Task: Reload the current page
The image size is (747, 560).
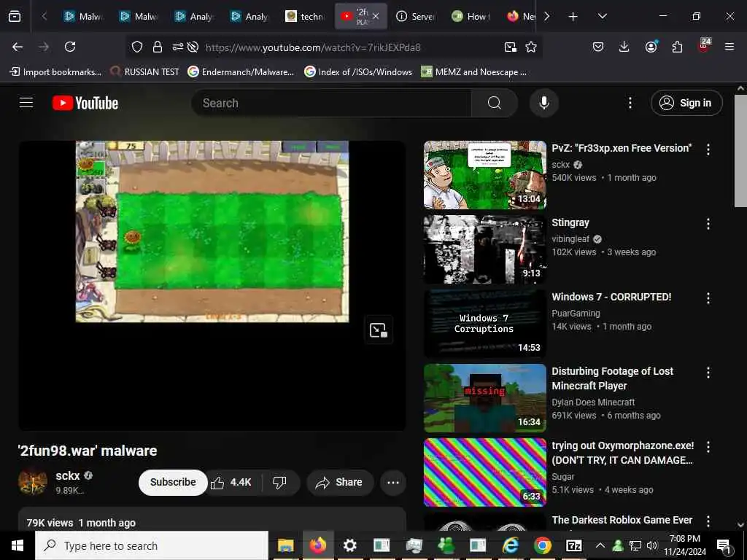Action: 70,47
